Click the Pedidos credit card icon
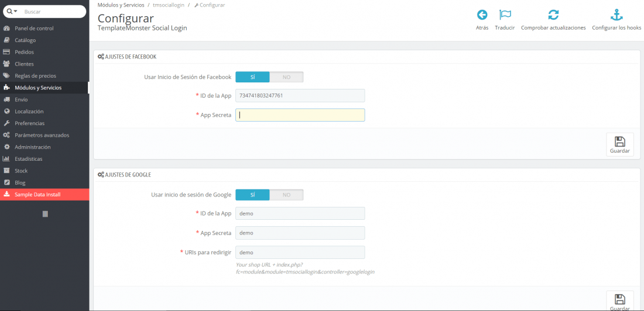This screenshot has width=644, height=311. (6, 52)
